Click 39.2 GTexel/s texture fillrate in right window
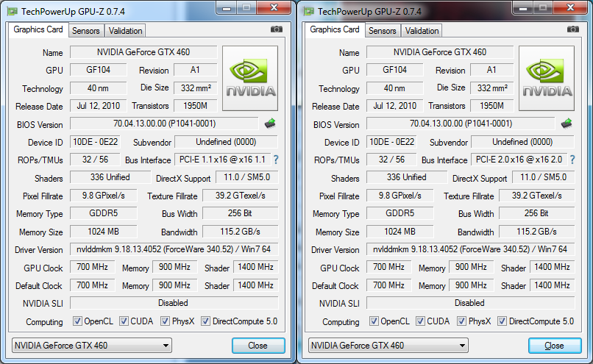 tap(536, 196)
